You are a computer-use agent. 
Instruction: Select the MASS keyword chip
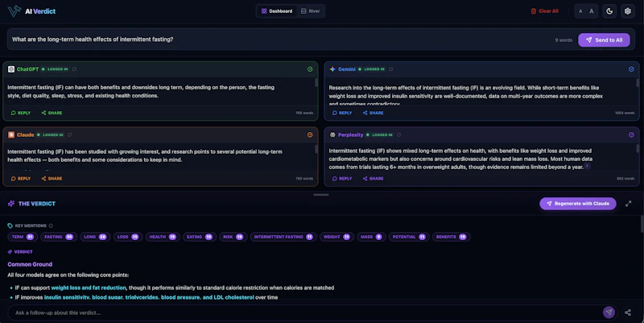[x=371, y=237]
